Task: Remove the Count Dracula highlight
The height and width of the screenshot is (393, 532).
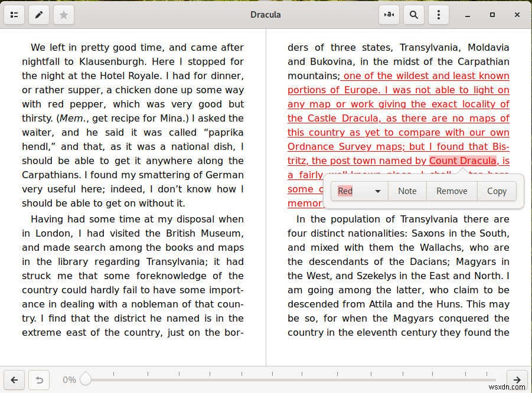Action: (451, 191)
